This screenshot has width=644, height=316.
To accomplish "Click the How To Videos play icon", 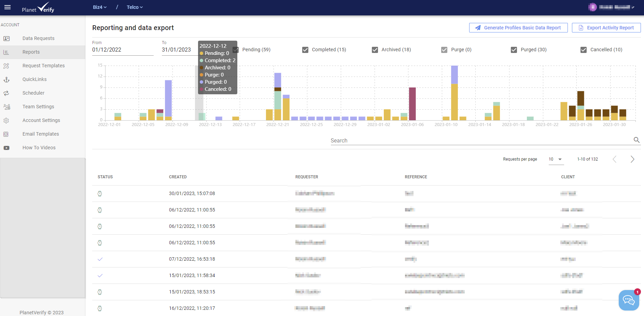I will point(6,148).
